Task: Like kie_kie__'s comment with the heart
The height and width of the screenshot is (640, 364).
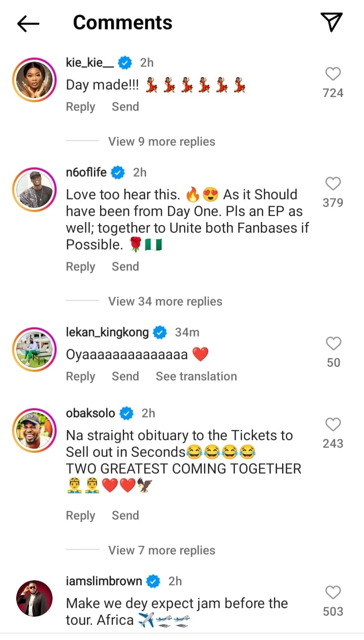Action: click(333, 74)
